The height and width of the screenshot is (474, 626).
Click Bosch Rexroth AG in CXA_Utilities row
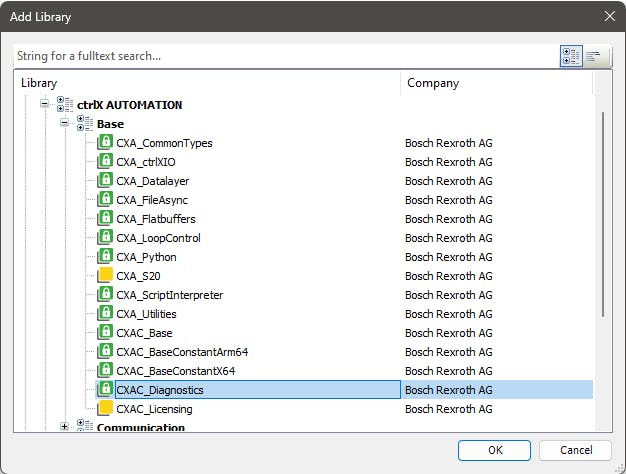tap(448, 313)
